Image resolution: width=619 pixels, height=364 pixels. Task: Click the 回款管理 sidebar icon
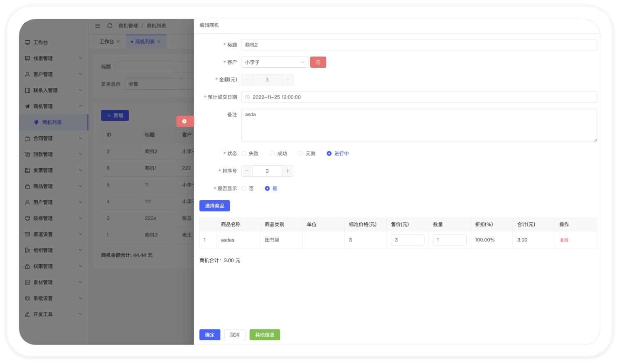click(27, 154)
